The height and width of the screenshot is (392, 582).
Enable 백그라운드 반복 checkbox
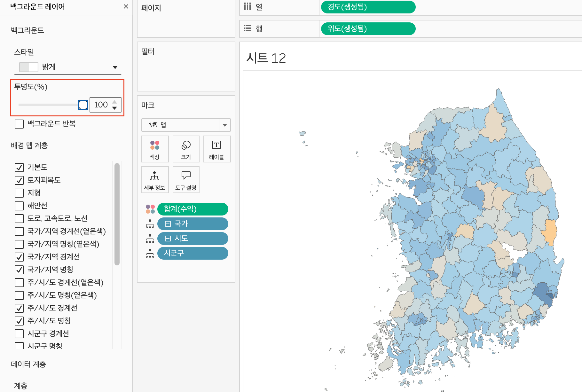point(19,124)
